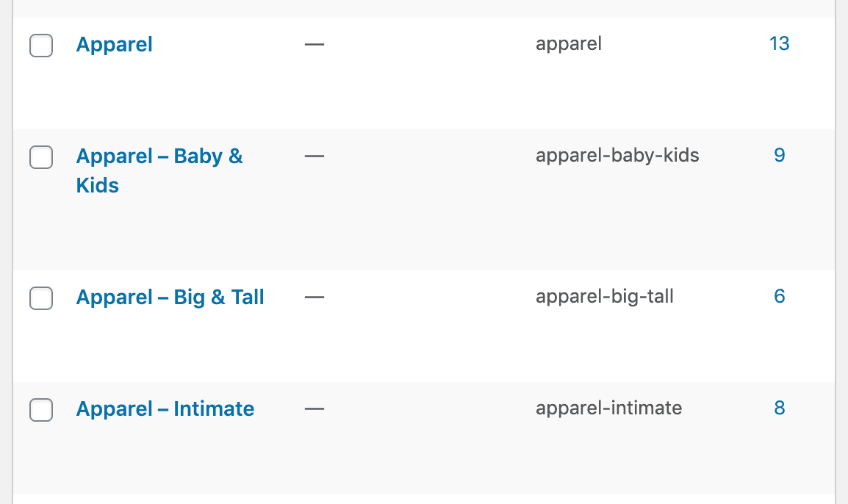The image size is (848, 504).
Task: Tick the checkbox for Apparel category
Action: pos(41,46)
